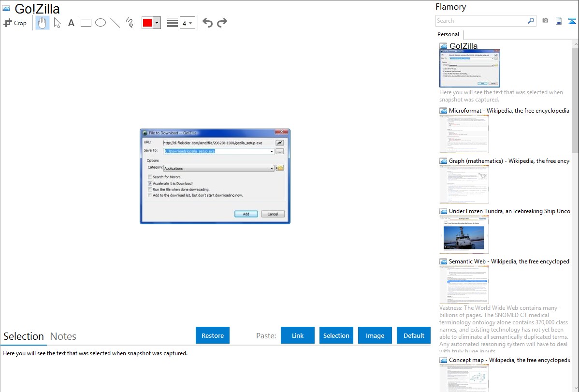Open the icebreaking ship thumbnail
The image size is (579, 392).
[x=464, y=234]
